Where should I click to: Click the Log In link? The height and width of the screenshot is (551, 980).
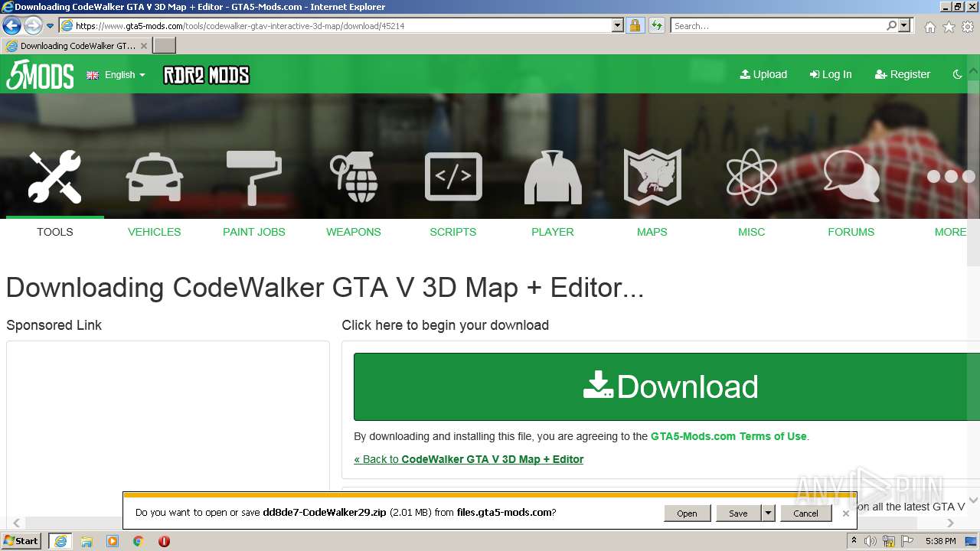click(831, 74)
